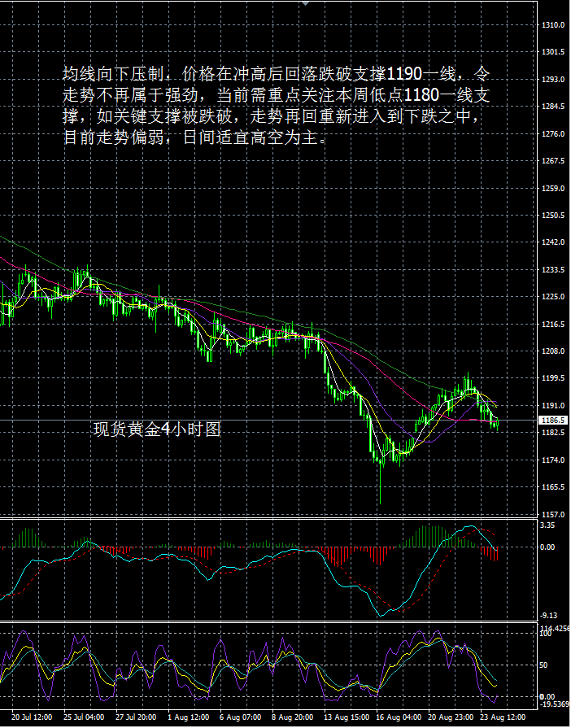The height and width of the screenshot is (728, 571).
Task: Click the 1267.5 price axis label
Action: point(553,160)
